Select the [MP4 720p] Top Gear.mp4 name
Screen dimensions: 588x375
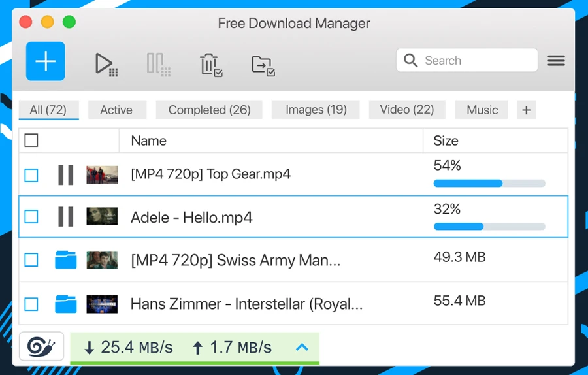coord(211,174)
